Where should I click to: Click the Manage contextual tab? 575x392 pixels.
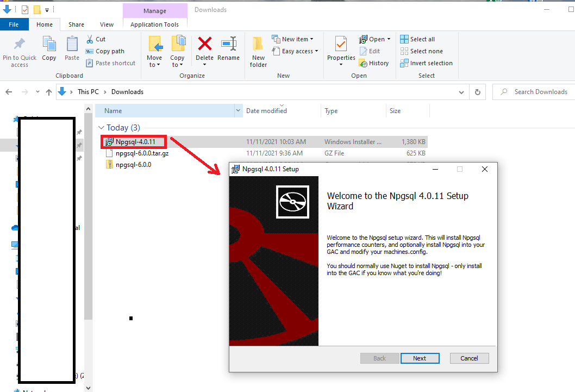pyautogui.click(x=155, y=11)
